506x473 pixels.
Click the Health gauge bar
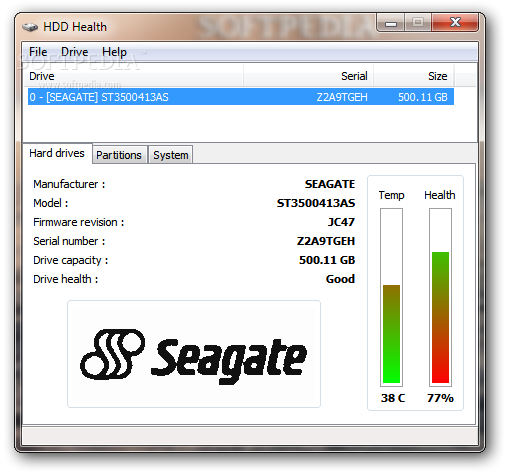coord(440,297)
